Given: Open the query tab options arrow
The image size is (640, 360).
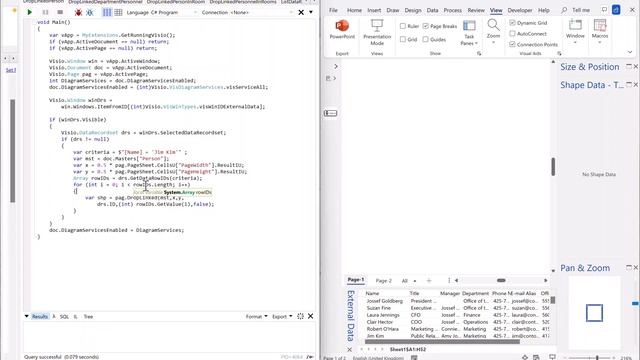Looking at the screenshot, I should [311, 12].
